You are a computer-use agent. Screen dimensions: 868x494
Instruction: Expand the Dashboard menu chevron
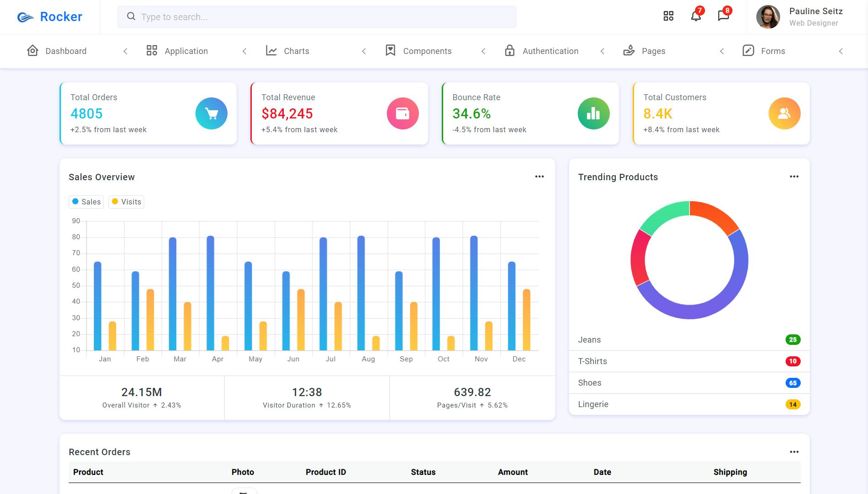pyautogui.click(x=125, y=51)
